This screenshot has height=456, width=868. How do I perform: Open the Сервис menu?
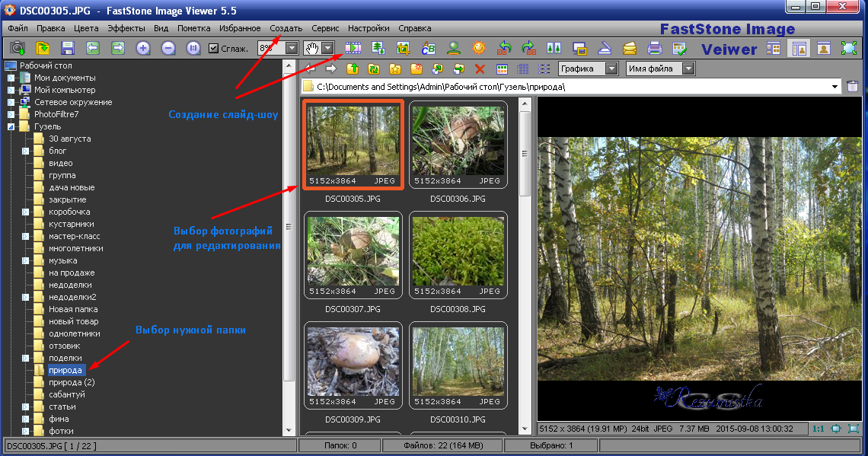326,28
